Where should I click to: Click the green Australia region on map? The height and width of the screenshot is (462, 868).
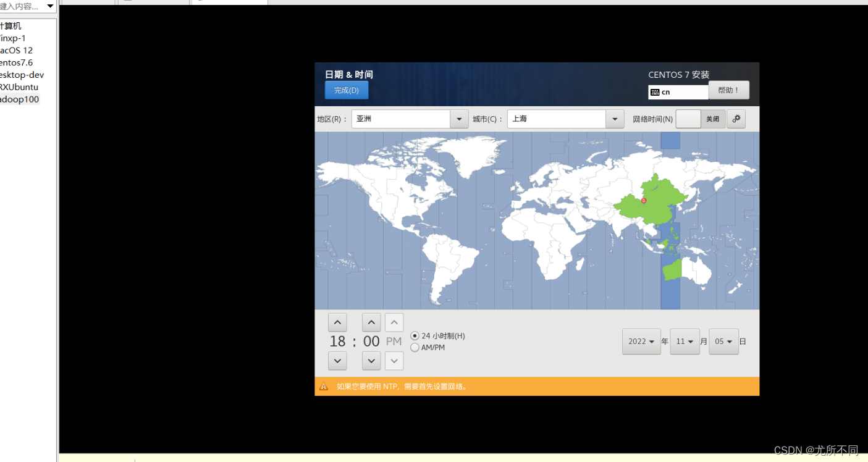click(x=672, y=269)
